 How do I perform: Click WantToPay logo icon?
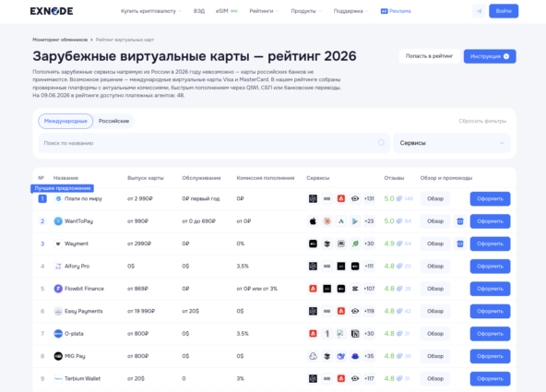point(58,221)
